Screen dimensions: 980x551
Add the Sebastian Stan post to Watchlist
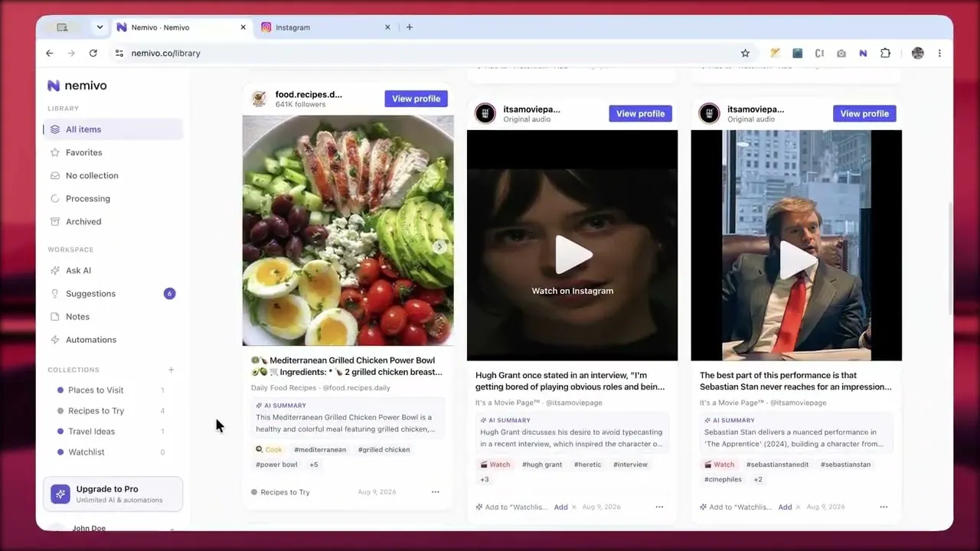pos(785,507)
